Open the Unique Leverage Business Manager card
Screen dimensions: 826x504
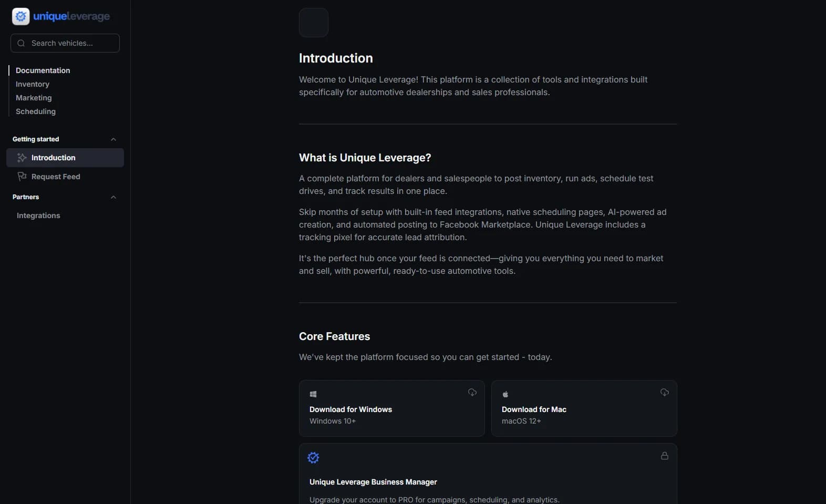pos(488,474)
